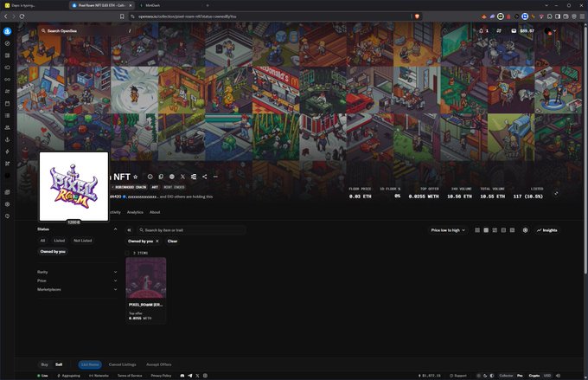
Task: Switch currency display to Crypto
Action: (x=534, y=376)
